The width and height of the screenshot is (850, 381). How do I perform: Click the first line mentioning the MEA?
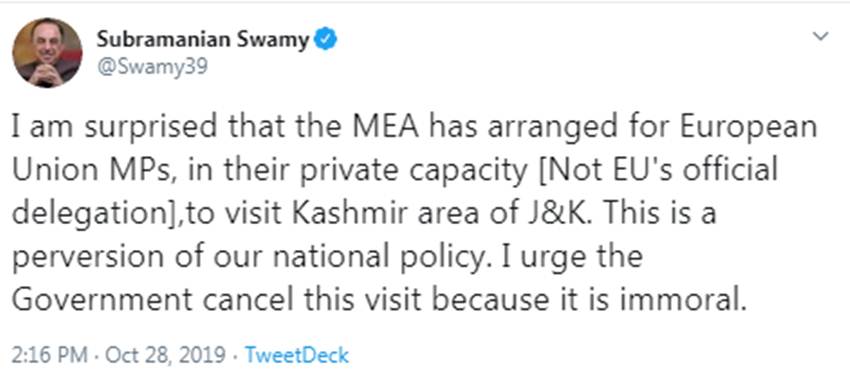pyautogui.click(x=415, y=129)
